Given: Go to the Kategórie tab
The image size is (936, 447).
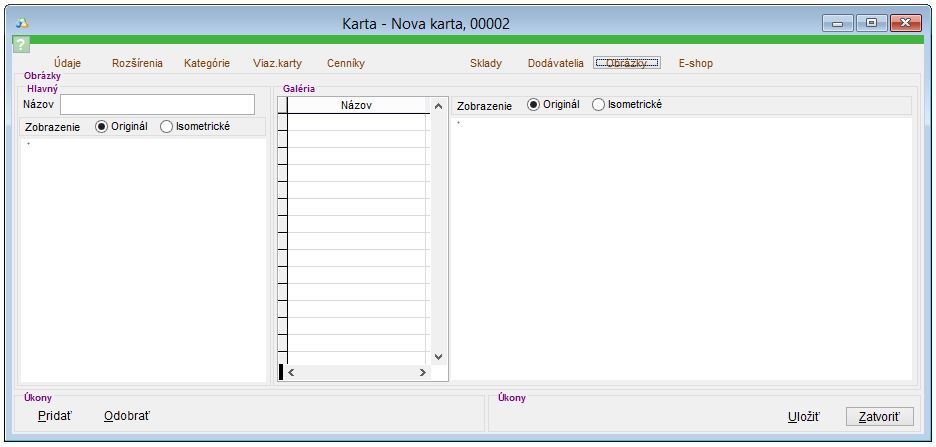Looking at the screenshot, I should point(207,63).
